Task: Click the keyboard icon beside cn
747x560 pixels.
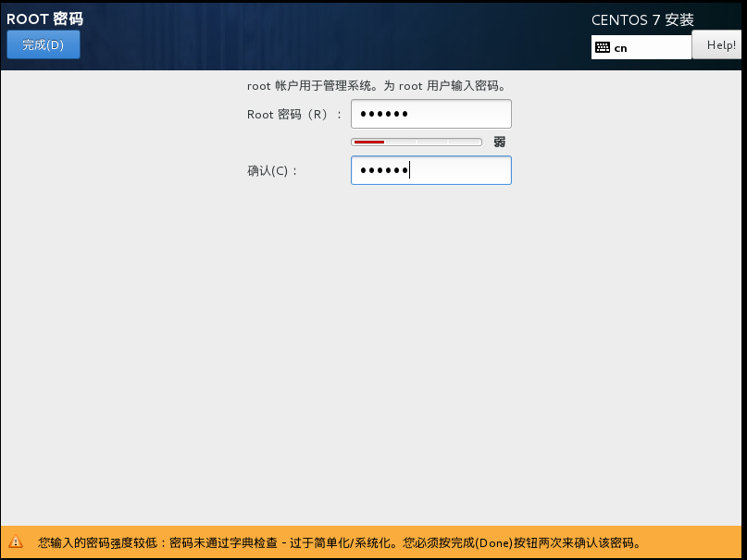Action: pos(602,47)
